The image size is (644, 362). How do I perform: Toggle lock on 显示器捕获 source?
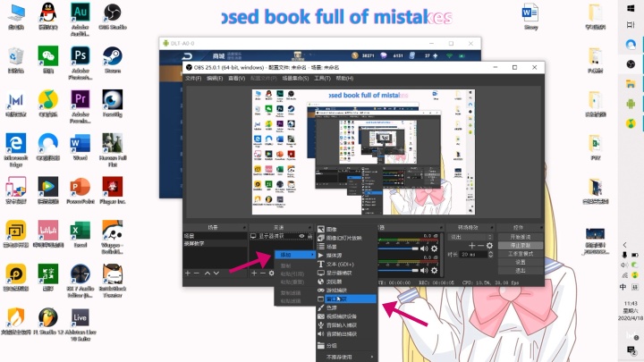309,236
